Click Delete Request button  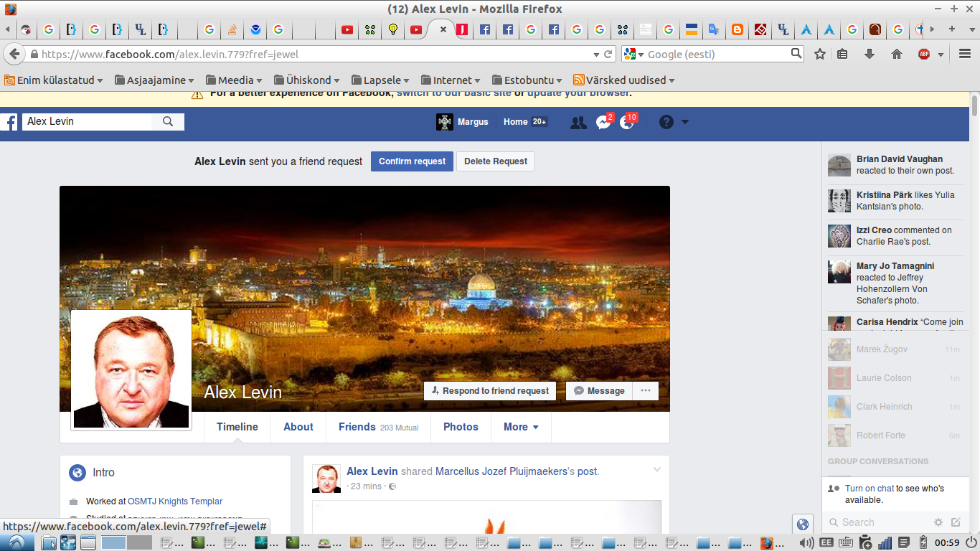coord(496,161)
